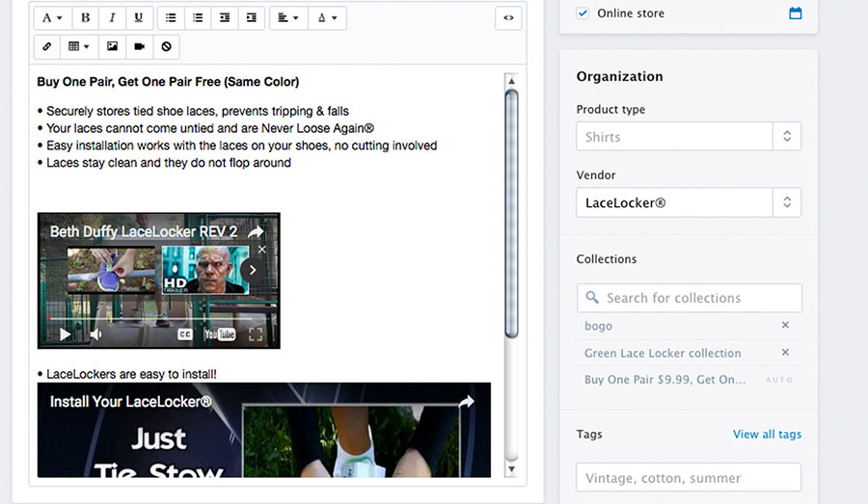
Task: Toggle bold formatting in the editor
Action: point(85,18)
